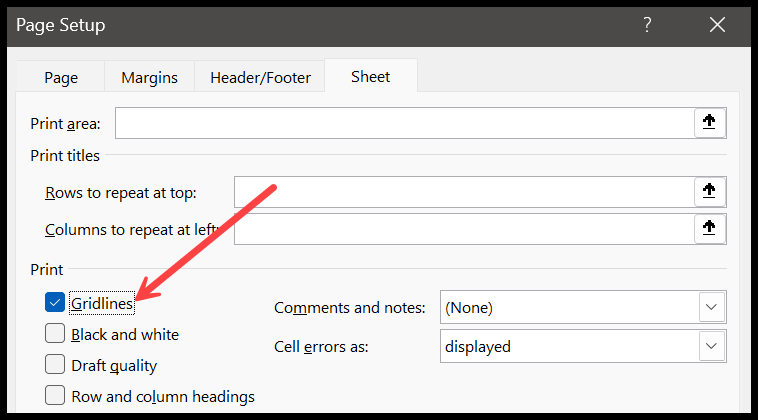
Task: Click the Print area label
Action: click(65, 124)
